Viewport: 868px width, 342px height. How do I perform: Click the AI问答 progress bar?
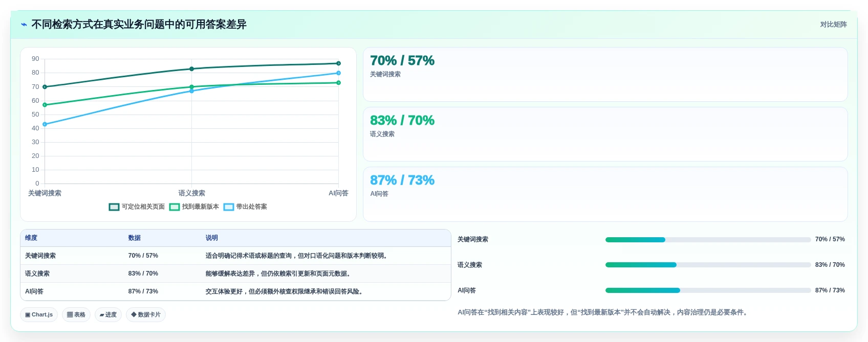point(708,291)
